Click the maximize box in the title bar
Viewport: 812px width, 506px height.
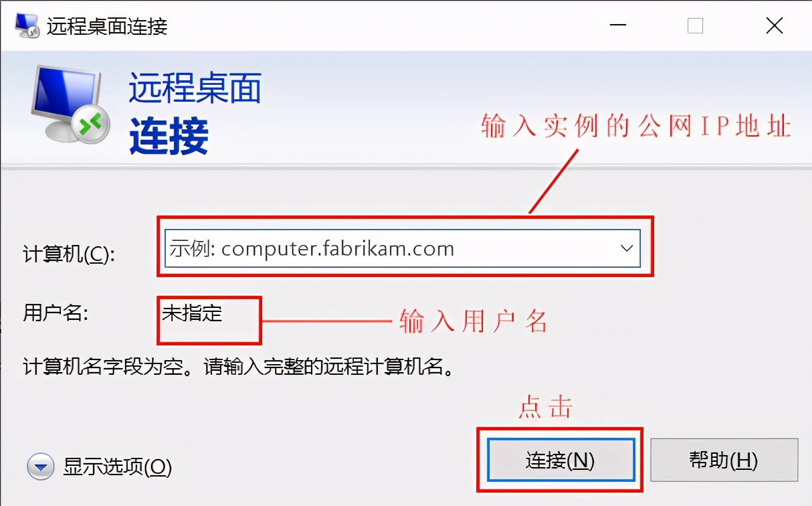[696, 26]
